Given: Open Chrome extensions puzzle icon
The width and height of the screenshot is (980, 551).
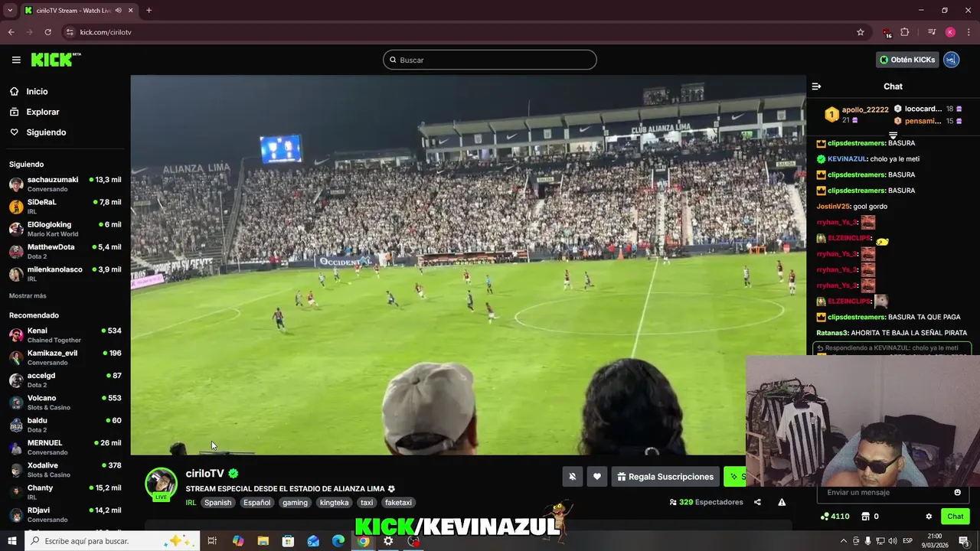Looking at the screenshot, I should tap(905, 32).
